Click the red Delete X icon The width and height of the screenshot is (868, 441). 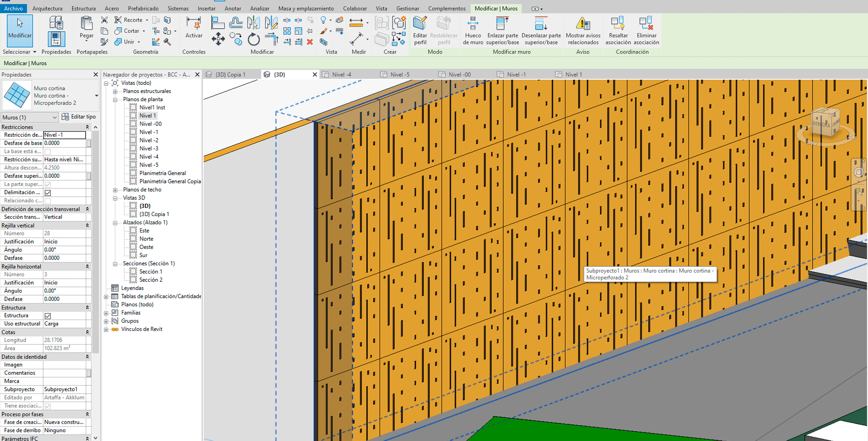[x=310, y=42]
